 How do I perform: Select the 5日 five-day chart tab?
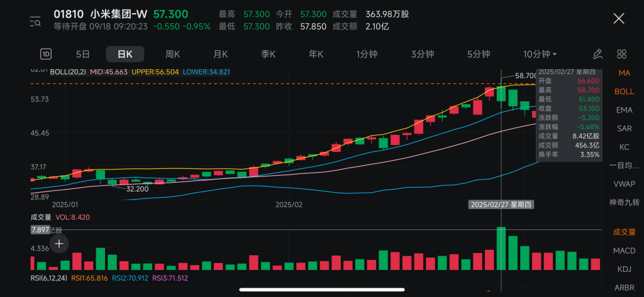[x=83, y=54]
